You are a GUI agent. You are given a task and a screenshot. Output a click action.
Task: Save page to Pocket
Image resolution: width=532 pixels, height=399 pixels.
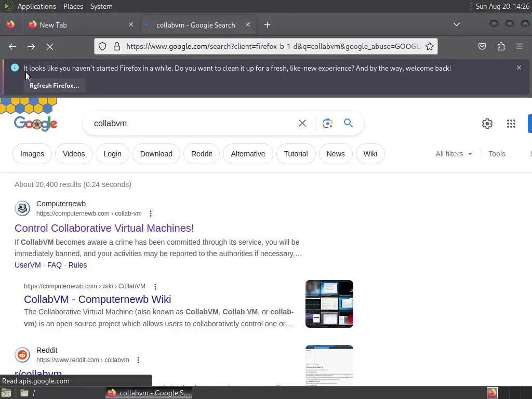click(x=482, y=46)
